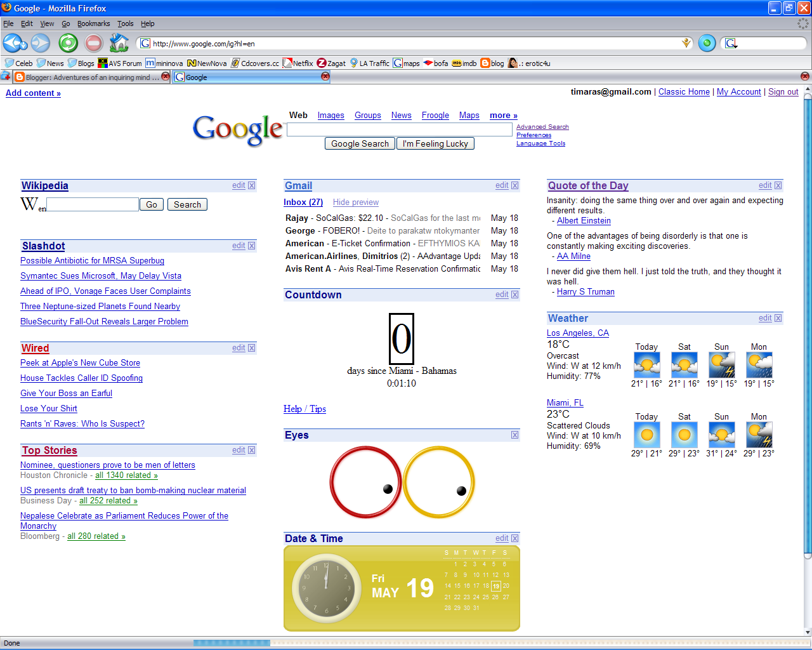Click the Forward navigation arrow
Screen dimensions: 812x650
(41, 43)
